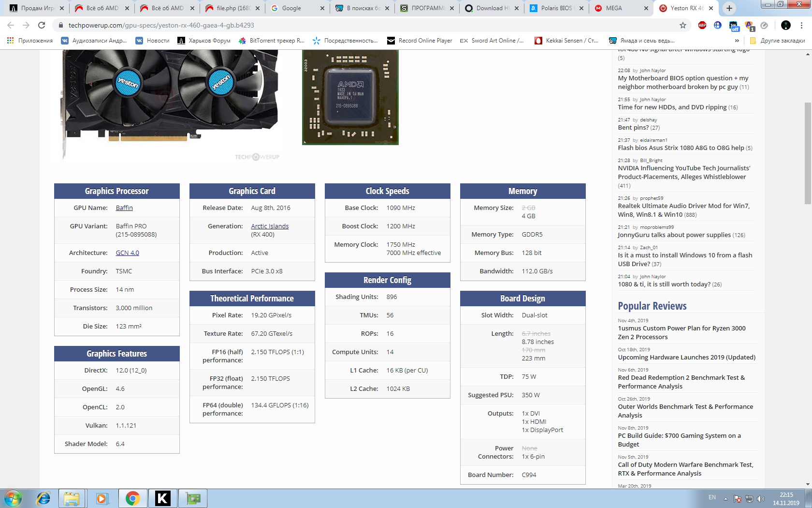This screenshot has height=508, width=812.
Task: Switch to the Polaris BIOS tab
Action: point(556,8)
